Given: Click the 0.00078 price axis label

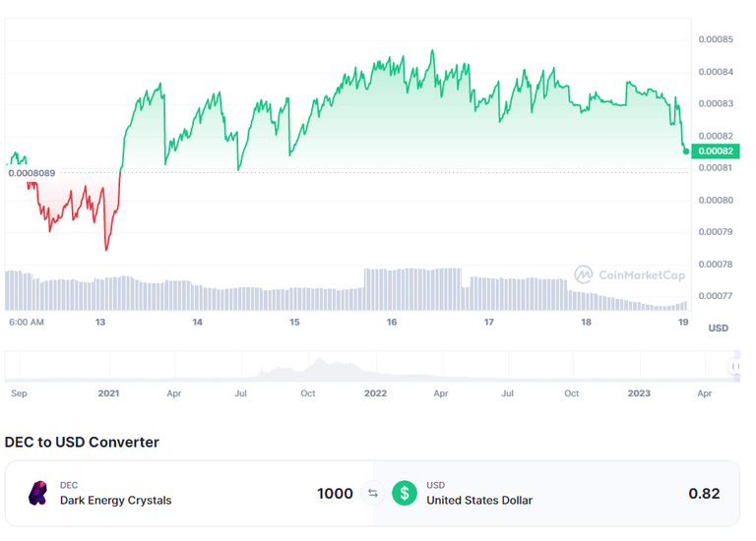Looking at the screenshot, I should coord(716,265).
